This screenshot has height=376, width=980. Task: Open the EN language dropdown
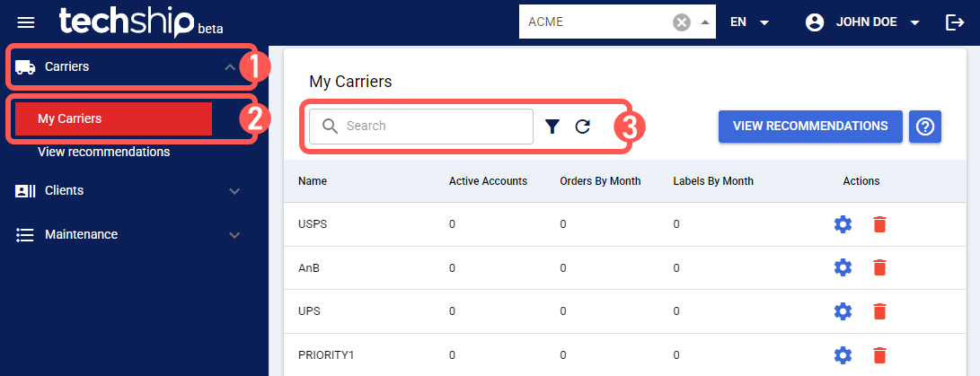pyautogui.click(x=749, y=22)
